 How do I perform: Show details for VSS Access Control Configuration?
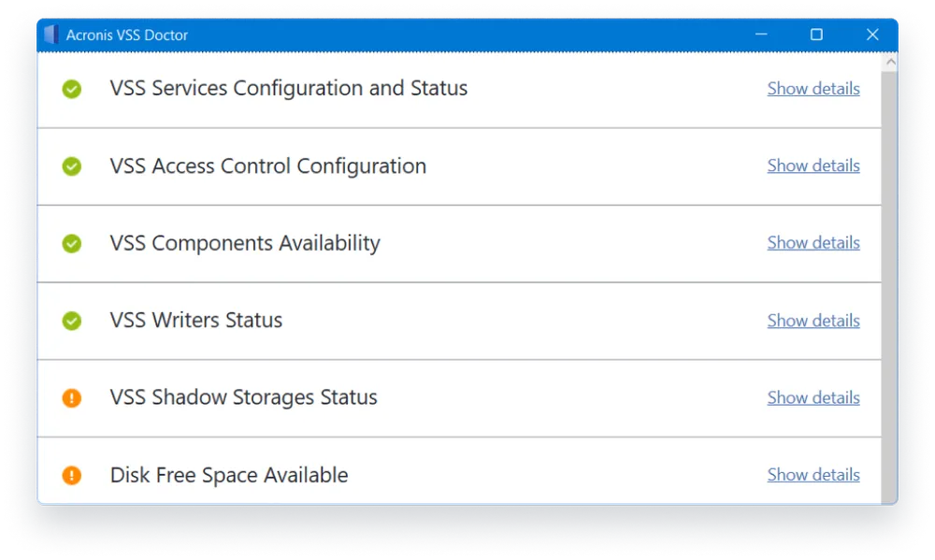[813, 165]
